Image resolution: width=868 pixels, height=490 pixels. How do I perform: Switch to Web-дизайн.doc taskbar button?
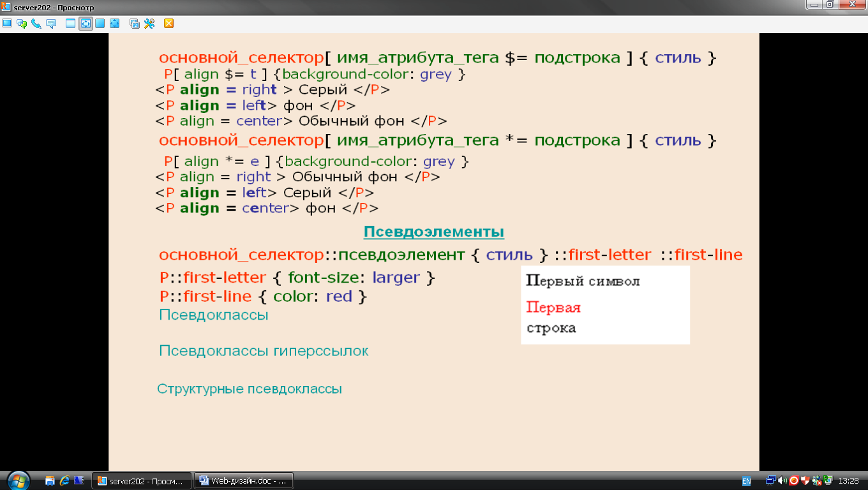(x=243, y=480)
